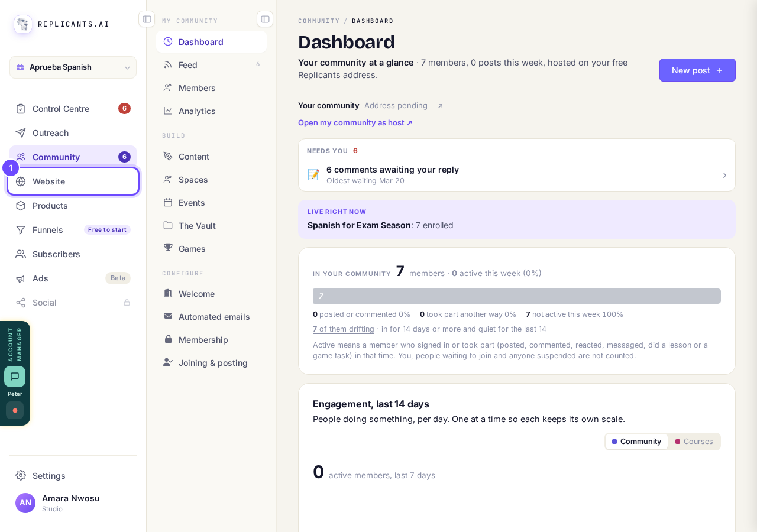Open Feed in community menu
The height and width of the screenshot is (532, 757).
[x=211, y=65]
